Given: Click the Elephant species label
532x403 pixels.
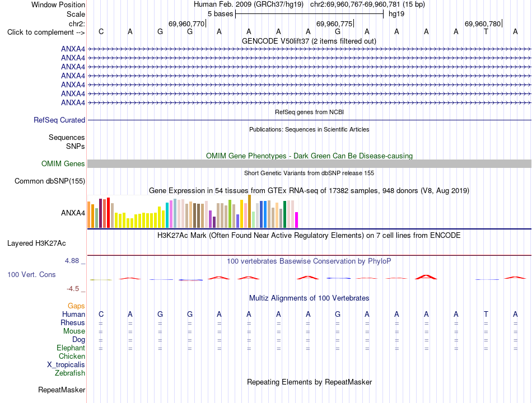Looking at the screenshot, I should (x=71, y=348).
